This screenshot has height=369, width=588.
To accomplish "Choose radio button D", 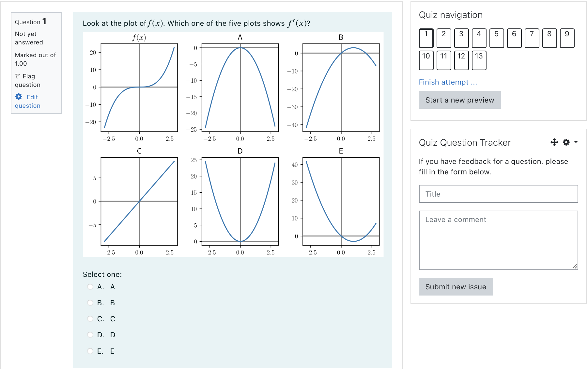I will coord(90,335).
